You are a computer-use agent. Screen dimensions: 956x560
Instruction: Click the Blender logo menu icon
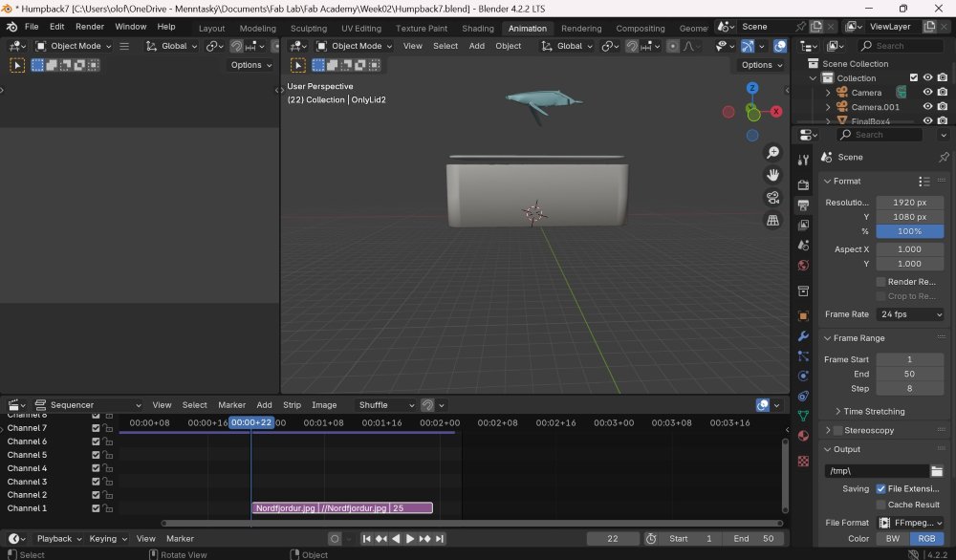[x=11, y=27]
